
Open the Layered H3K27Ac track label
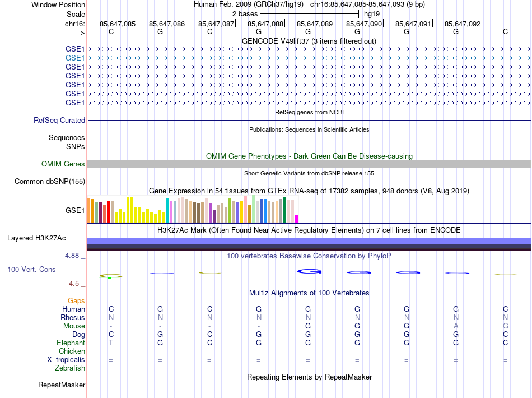tap(36, 238)
